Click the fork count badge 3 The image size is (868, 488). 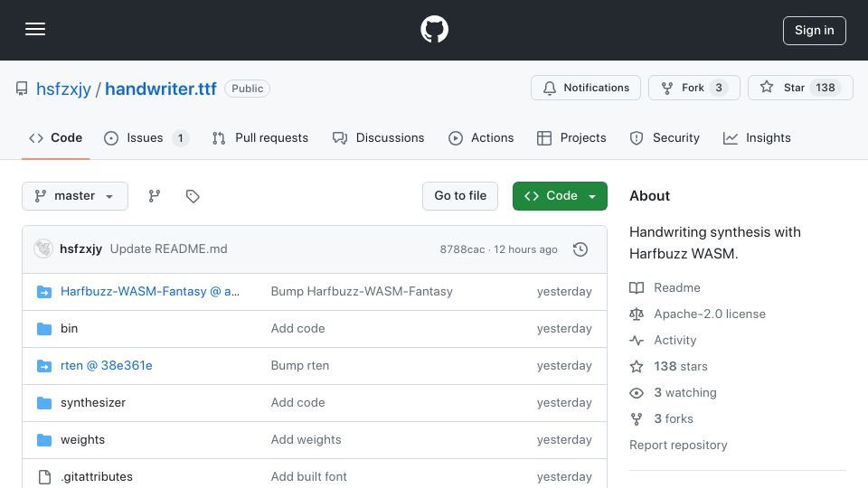[x=719, y=88]
